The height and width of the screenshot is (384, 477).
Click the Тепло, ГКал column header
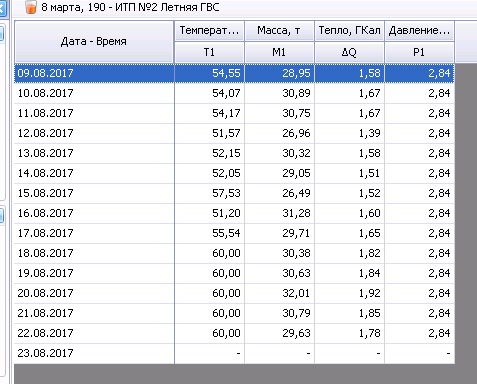tap(349, 31)
